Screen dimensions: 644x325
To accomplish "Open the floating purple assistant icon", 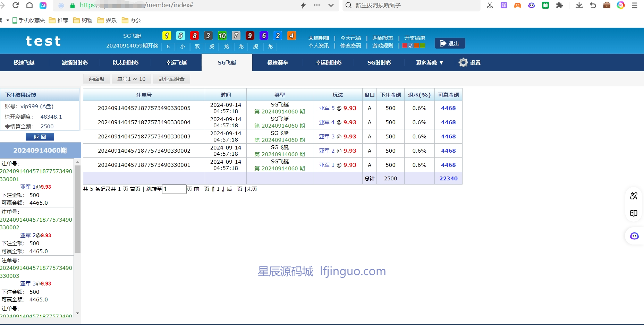I will tap(634, 236).
